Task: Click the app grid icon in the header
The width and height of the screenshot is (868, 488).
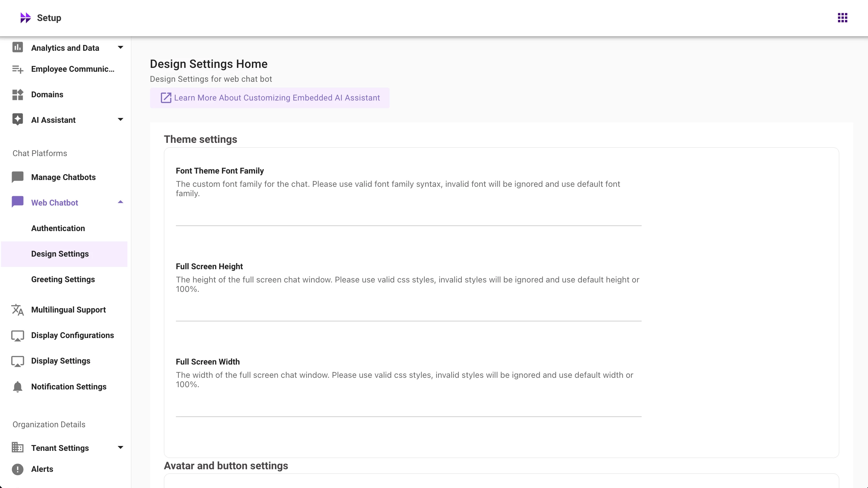Action: coord(842,17)
